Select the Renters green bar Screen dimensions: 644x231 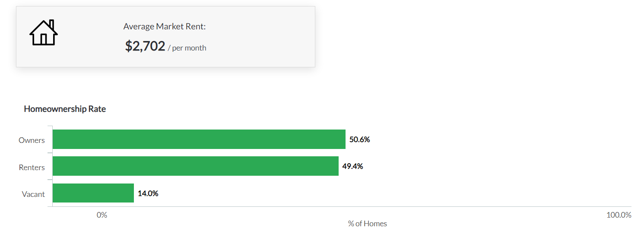tap(196, 166)
